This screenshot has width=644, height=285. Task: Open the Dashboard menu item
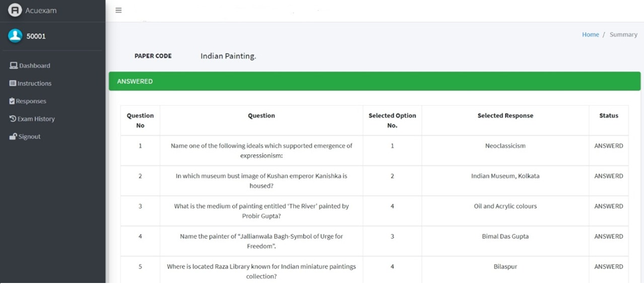click(x=35, y=66)
